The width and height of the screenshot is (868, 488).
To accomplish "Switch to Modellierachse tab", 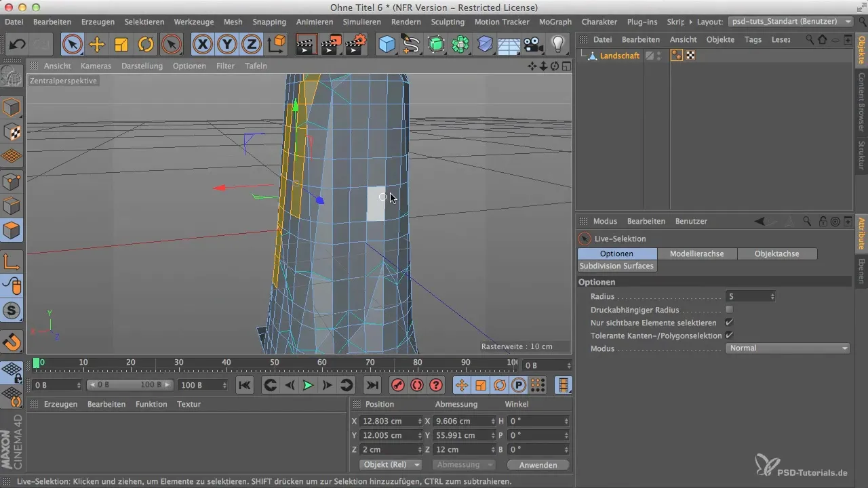I will pos(696,253).
